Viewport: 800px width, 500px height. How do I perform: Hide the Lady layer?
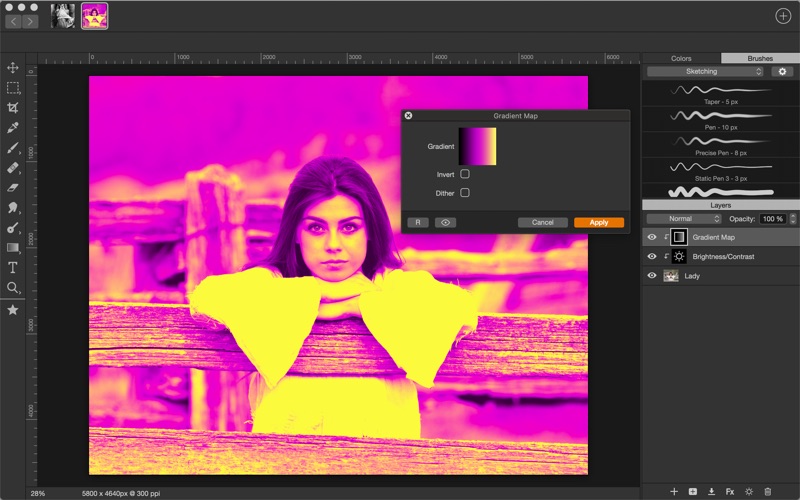point(652,276)
